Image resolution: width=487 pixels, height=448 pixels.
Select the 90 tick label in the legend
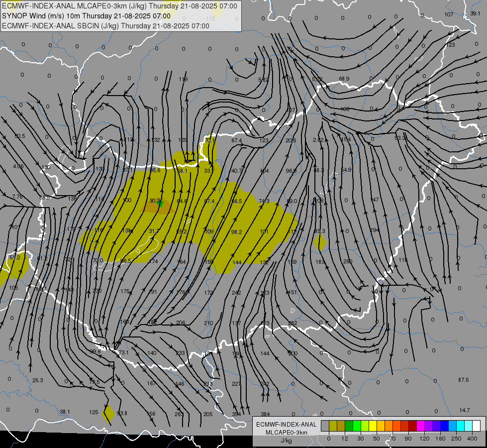(x=408, y=439)
